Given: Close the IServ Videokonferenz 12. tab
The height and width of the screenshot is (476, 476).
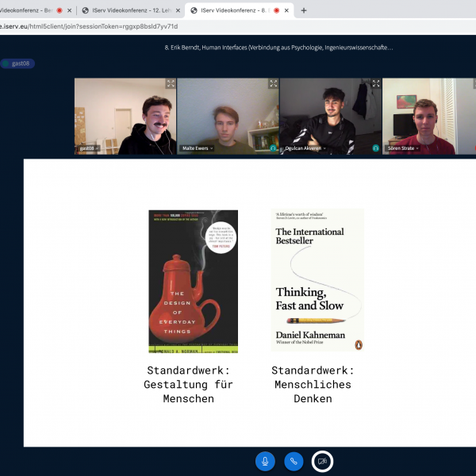Looking at the screenshot, I should tap(178, 10).
